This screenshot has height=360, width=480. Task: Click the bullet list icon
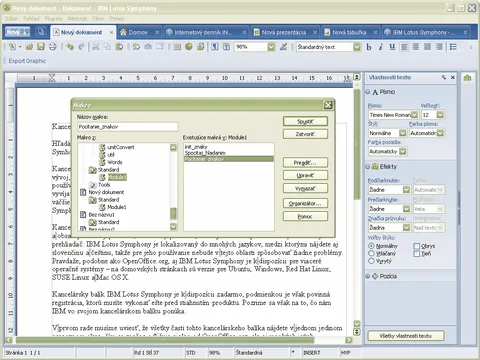coord(453,47)
